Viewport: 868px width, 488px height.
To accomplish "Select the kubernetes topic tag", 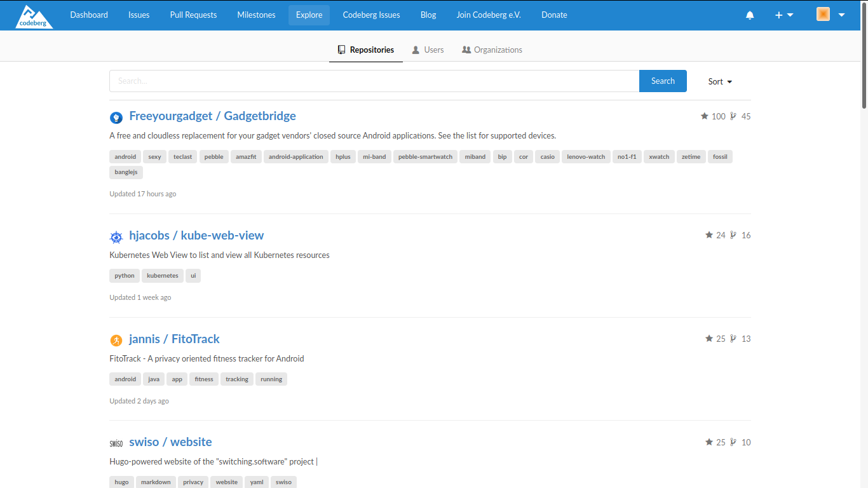I will click(x=162, y=275).
